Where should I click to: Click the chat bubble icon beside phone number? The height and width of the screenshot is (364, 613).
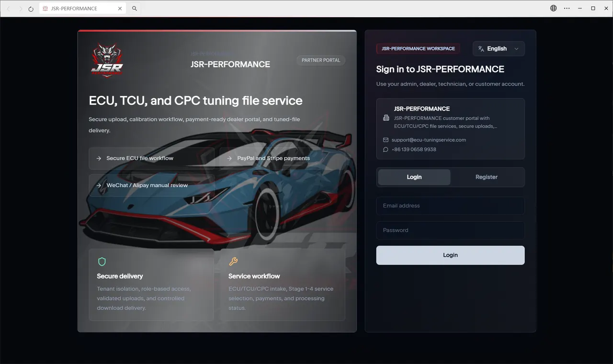(x=386, y=149)
